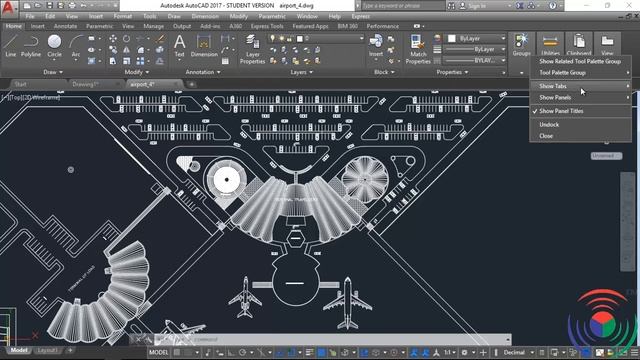Screen dimensions: 640x360
Task: Expand the Draw panel dropdown
Action: click(x=53, y=72)
